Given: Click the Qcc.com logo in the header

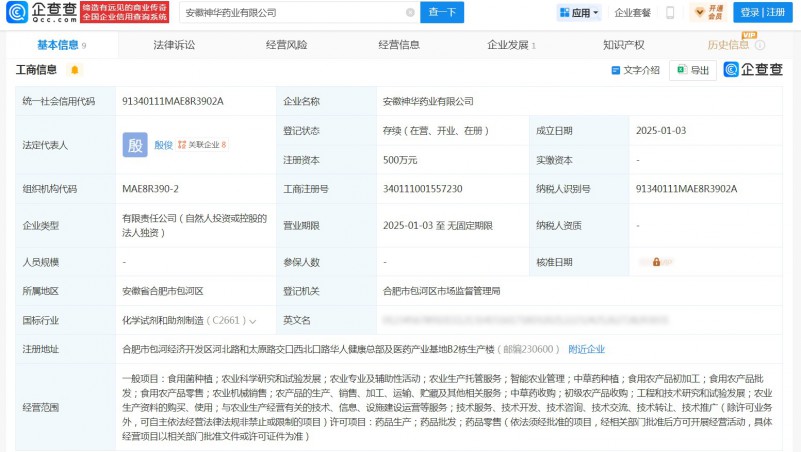Looking at the screenshot, I should (x=42, y=12).
